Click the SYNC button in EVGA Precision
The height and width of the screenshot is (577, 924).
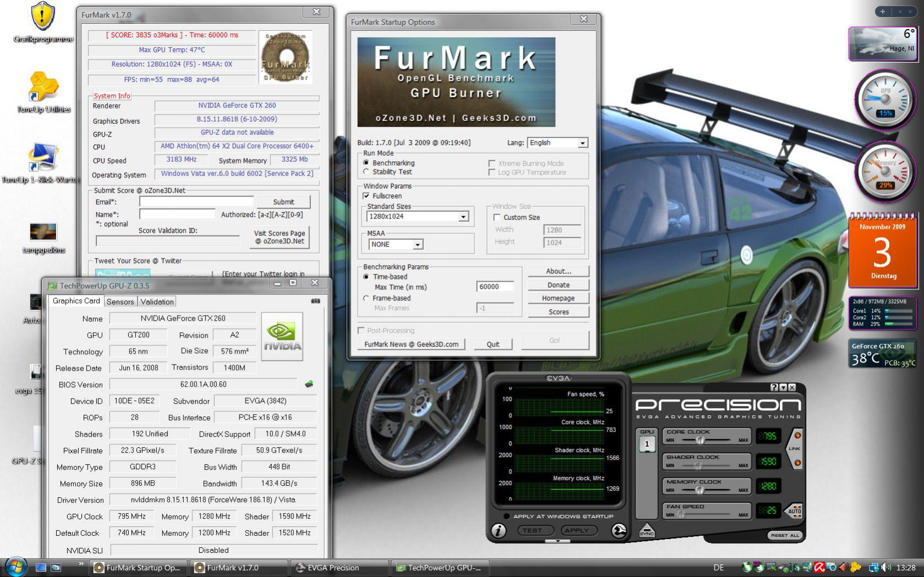647,530
